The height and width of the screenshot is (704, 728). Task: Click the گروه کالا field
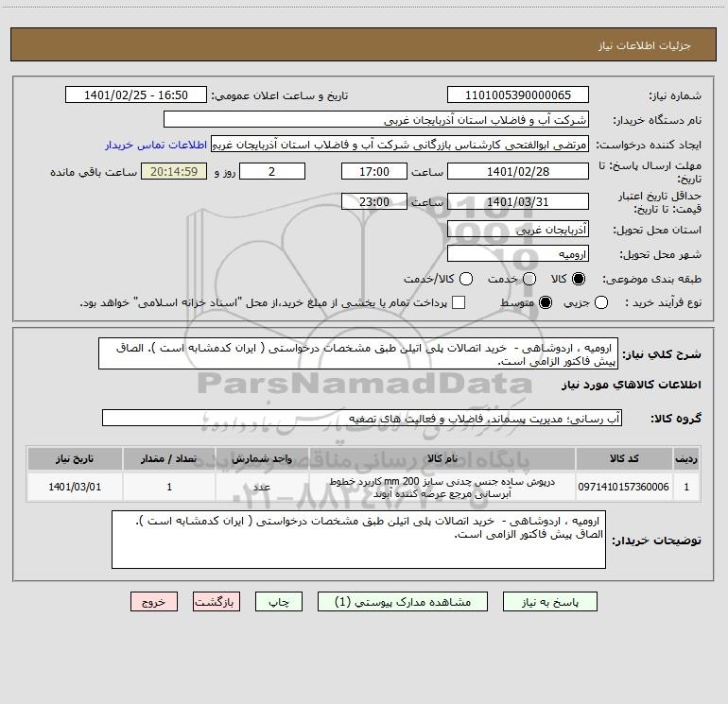362,418
